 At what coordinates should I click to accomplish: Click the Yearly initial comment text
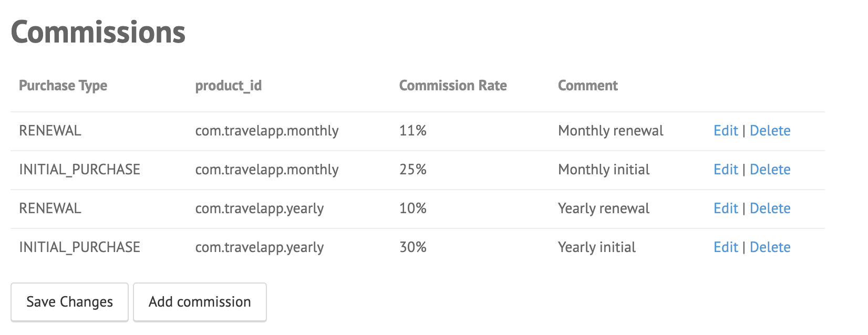(x=597, y=247)
